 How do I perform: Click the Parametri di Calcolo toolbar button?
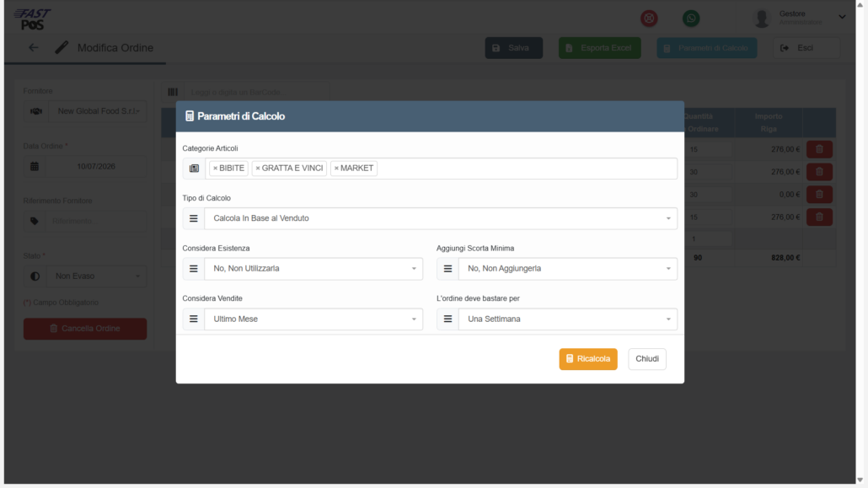[707, 48]
